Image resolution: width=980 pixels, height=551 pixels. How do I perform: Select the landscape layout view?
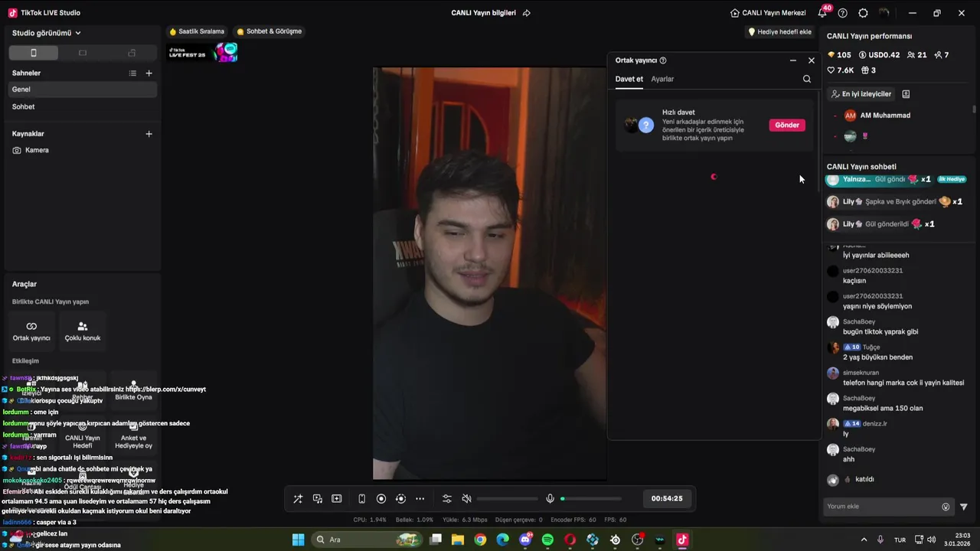83,53
